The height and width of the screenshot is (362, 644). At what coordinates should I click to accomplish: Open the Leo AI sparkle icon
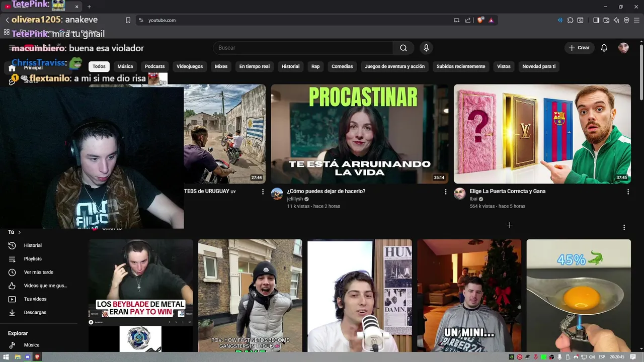pos(616,20)
